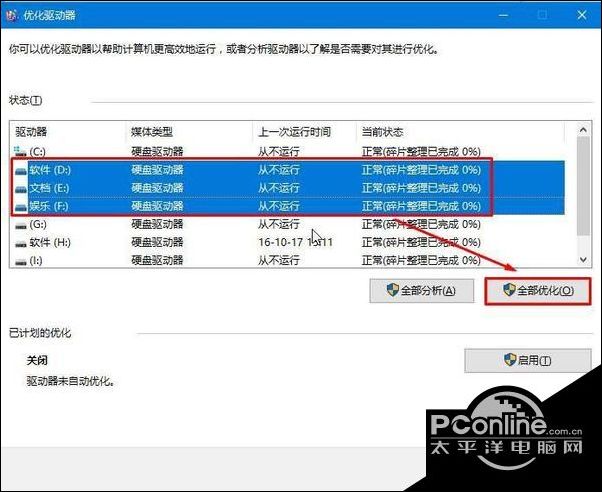Click the (I:) drive icon
Viewport: 602px width, 492px height.
pos(21,261)
